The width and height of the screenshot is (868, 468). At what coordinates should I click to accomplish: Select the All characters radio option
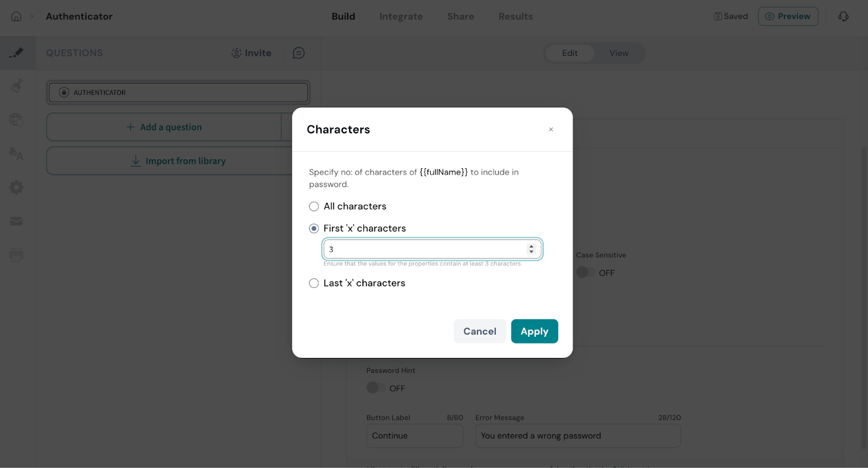(314, 207)
